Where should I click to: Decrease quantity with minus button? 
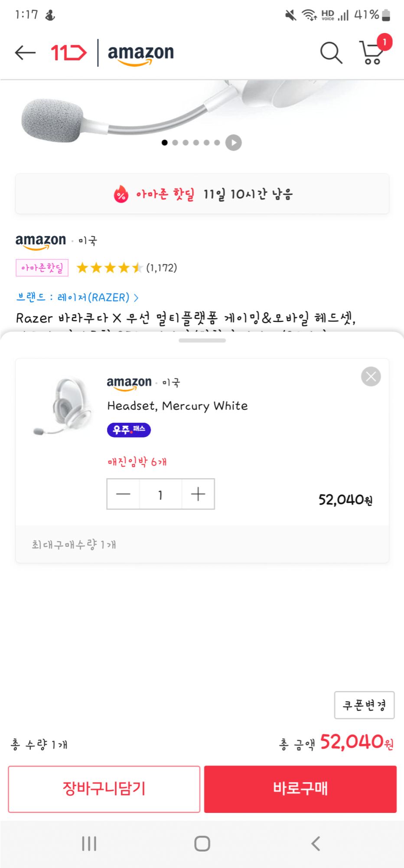(124, 494)
